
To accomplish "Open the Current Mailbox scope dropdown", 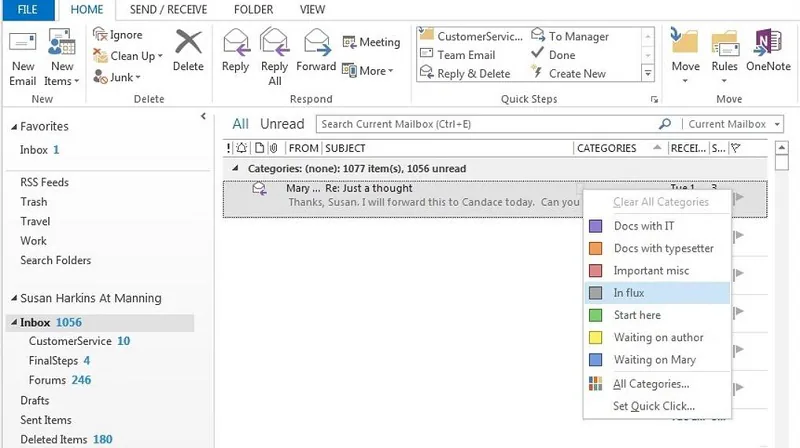I will [773, 124].
